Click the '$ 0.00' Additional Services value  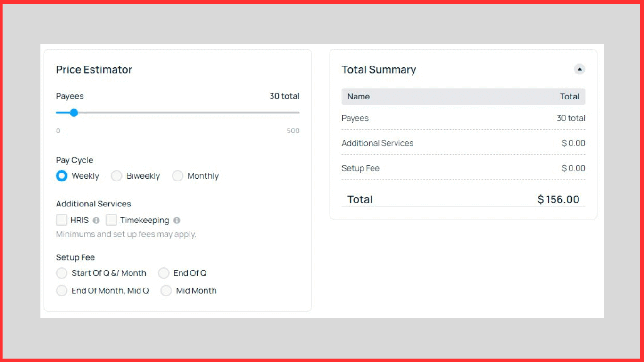573,143
